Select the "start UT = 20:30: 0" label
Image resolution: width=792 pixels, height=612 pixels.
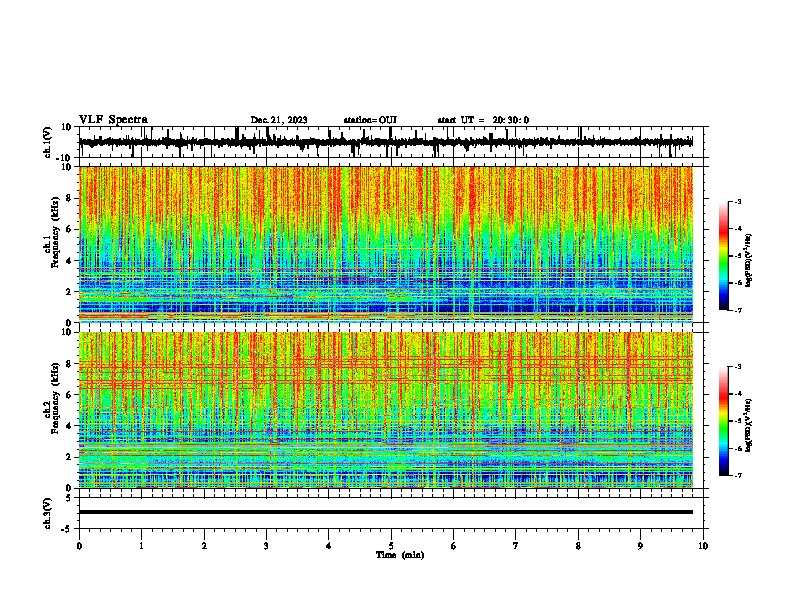pos(483,120)
